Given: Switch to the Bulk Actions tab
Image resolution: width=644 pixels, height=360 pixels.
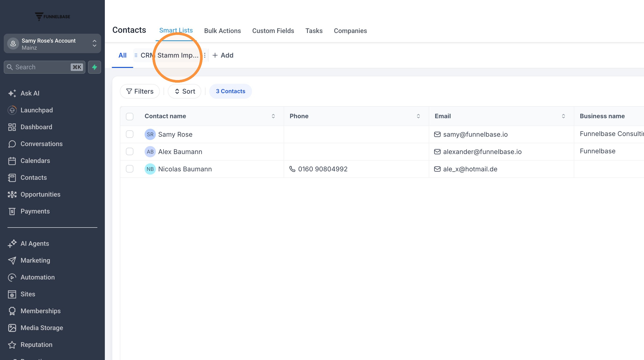Looking at the screenshot, I should 222,31.
